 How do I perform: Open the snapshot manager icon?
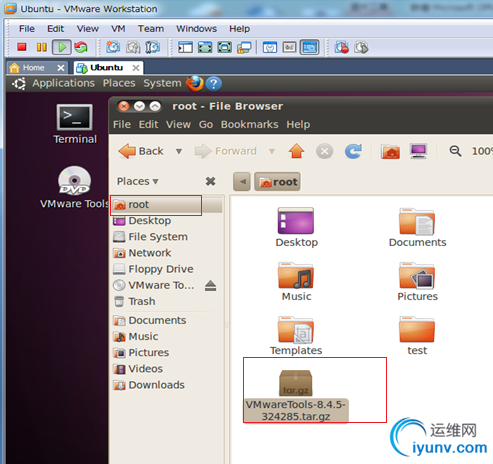tap(152, 47)
